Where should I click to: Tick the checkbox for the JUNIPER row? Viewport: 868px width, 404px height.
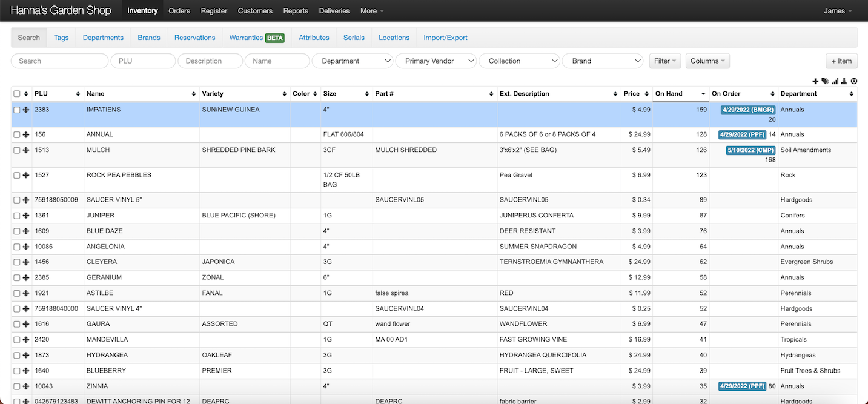tap(17, 216)
